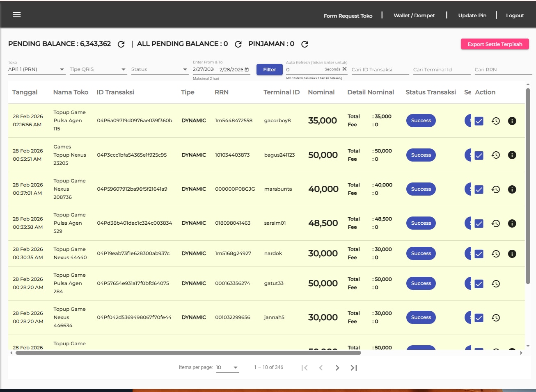Open the hamburger navigation menu

click(x=17, y=15)
